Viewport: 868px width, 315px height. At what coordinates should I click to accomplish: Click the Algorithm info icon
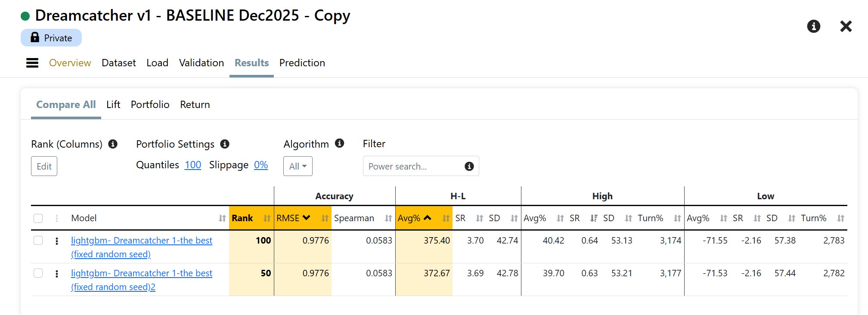point(339,143)
